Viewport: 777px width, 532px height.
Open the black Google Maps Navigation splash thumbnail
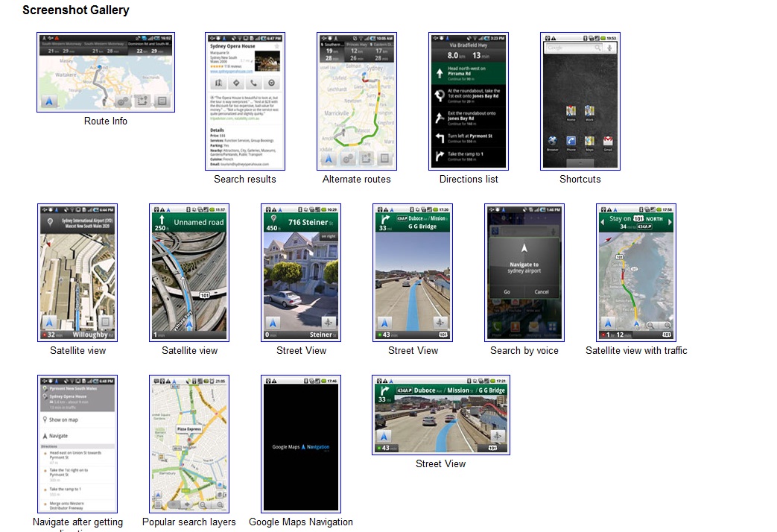(x=301, y=444)
